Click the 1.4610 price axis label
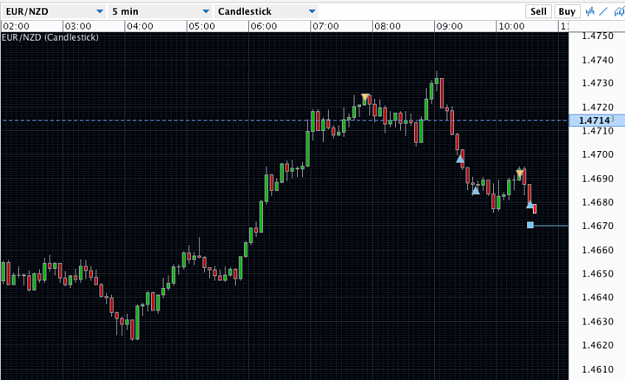Image resolution: width=625 pixels, height=380 pixels. pos(597,369)
